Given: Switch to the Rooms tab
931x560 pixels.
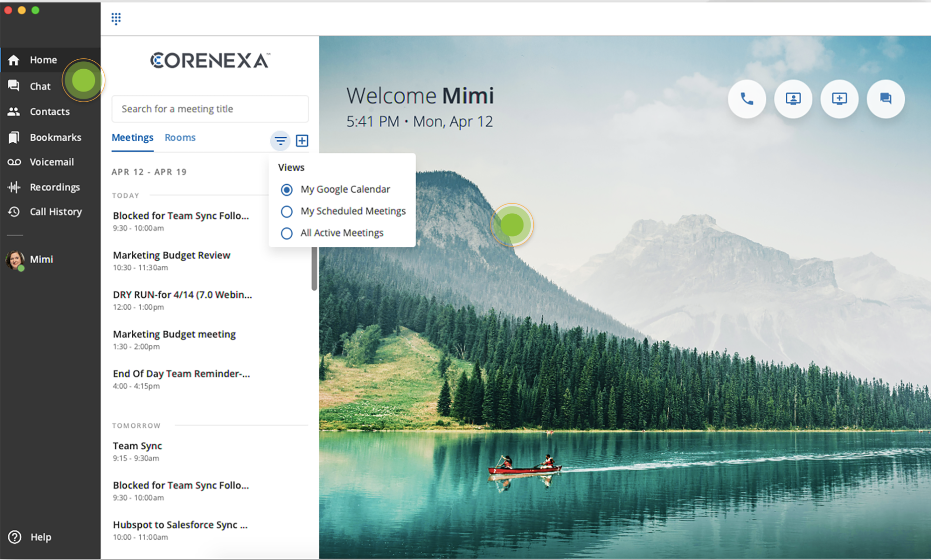Looking at the screenshot, I should point(180,138).
